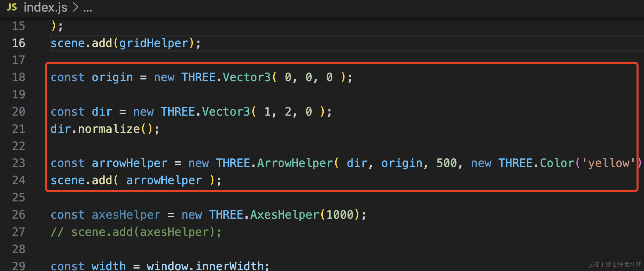The image size is (644, 271).
Task: Click arrowHelper declaration on line 23
Action: (x=130, y=163)
